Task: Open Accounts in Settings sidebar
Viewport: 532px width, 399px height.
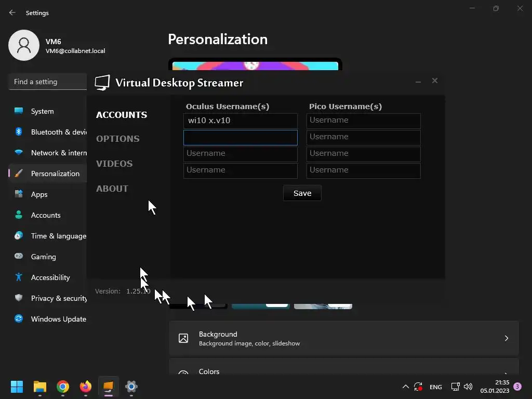Action: [47, 215]
